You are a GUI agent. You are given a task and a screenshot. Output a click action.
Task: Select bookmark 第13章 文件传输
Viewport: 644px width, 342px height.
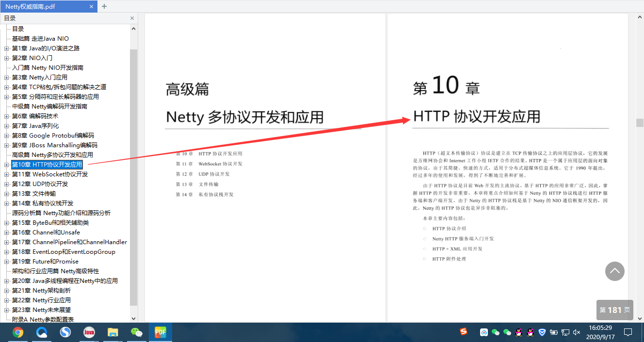click(34, 194)
